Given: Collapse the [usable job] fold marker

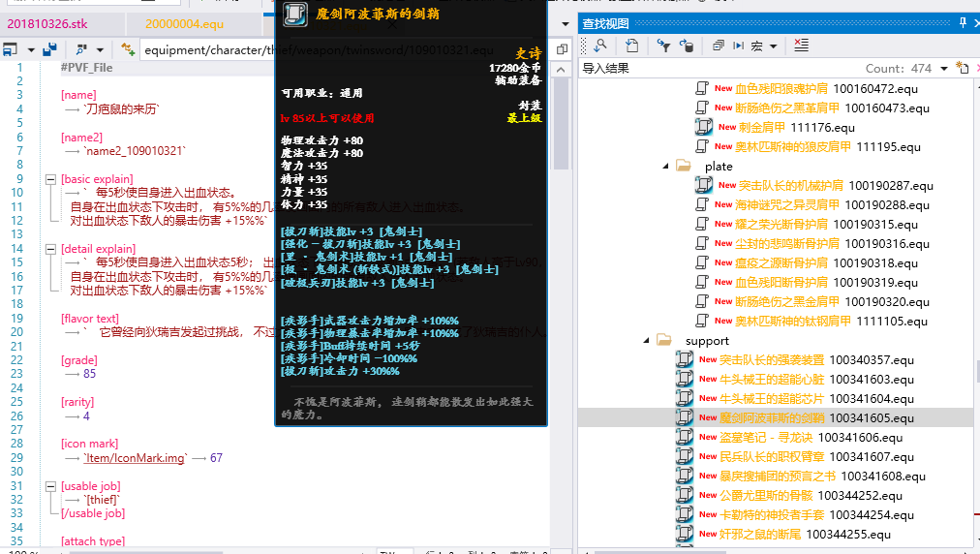Looking at the screenshot, I should tap(50, 486).
